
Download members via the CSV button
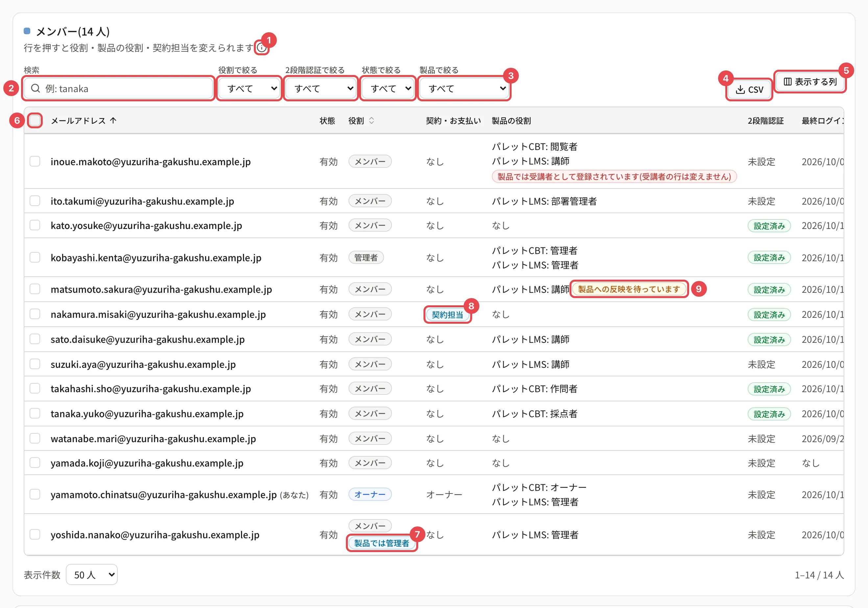coord(749,90)
